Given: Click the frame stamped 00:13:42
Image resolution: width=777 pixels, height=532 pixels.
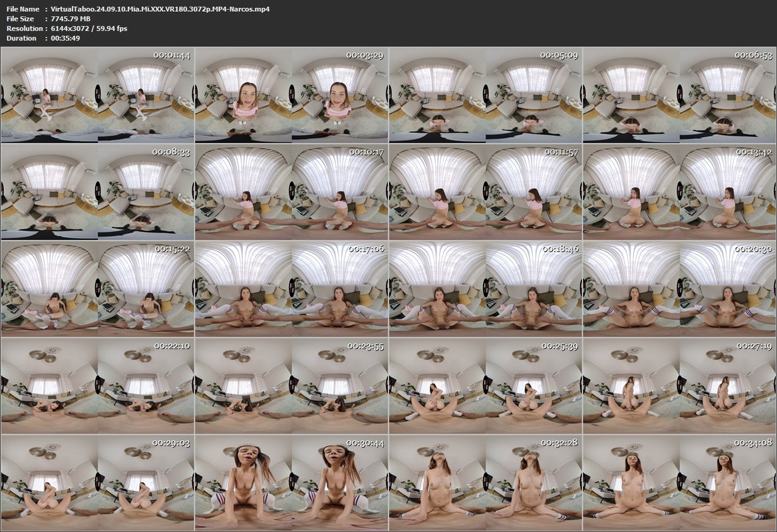Looking at the screenshot, I should tap(679, 192).
